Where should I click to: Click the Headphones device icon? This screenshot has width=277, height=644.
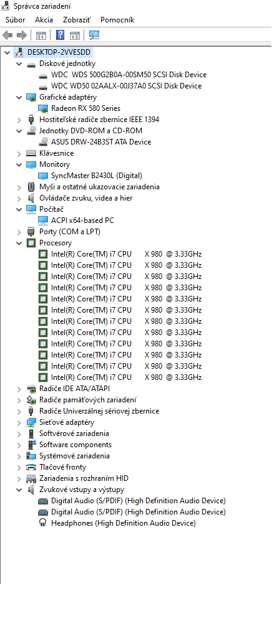pyautogui.click(x=43, y=523)
